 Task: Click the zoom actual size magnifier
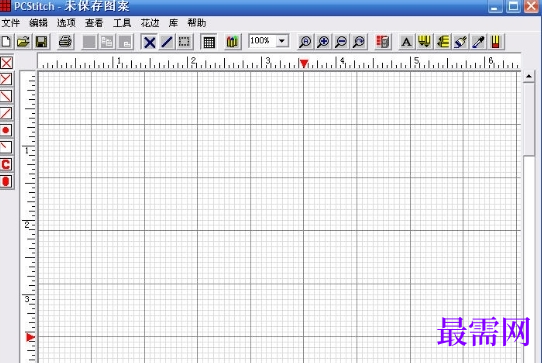point(305,42)
